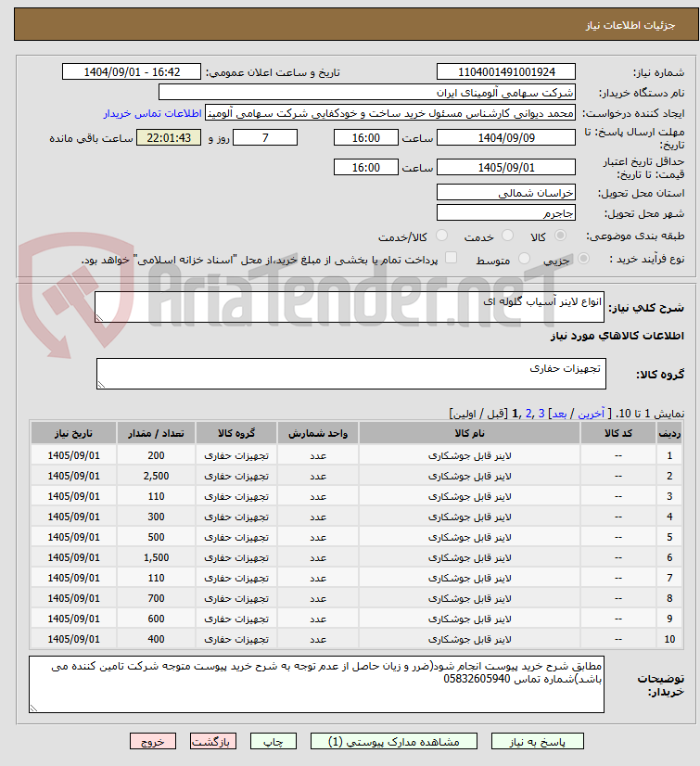Click the گروه کالا column header
This screenshot has height=766, width=700.
coord(236,433)
